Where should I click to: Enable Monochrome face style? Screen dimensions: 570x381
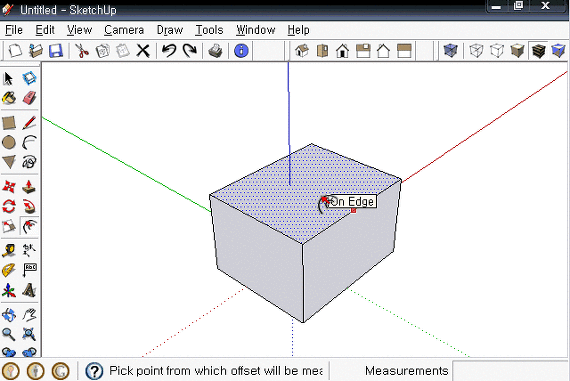click(x=558, y=51)
